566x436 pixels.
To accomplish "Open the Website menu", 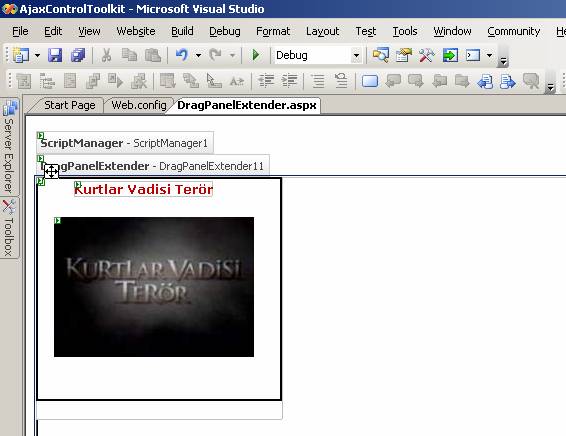I will 136,31.
